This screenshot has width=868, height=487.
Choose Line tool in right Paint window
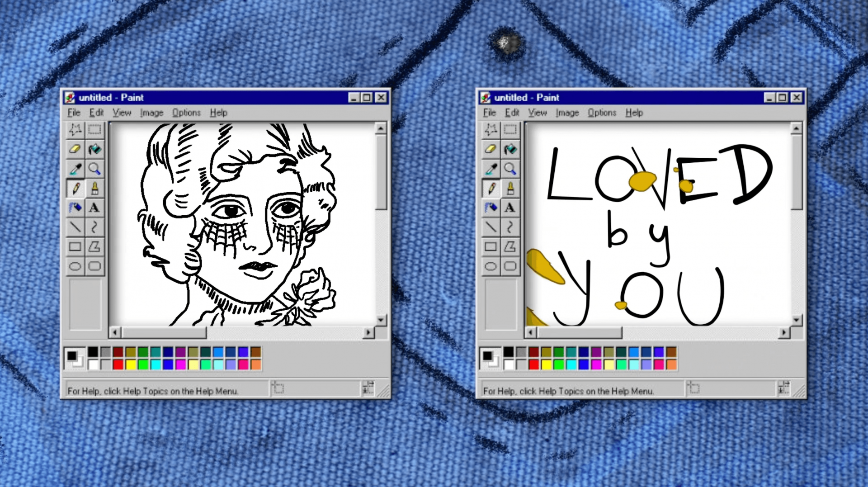pyautogui.click(x=491, y=227)
